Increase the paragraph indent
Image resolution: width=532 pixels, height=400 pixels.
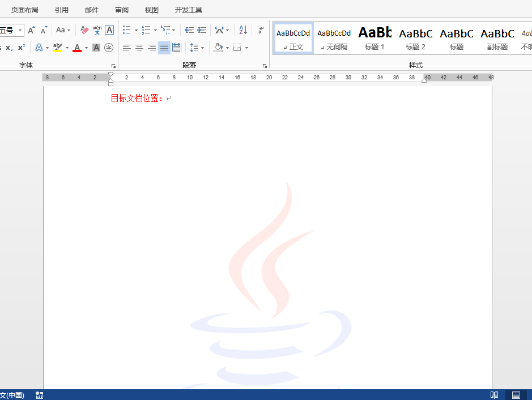point(202,30)
